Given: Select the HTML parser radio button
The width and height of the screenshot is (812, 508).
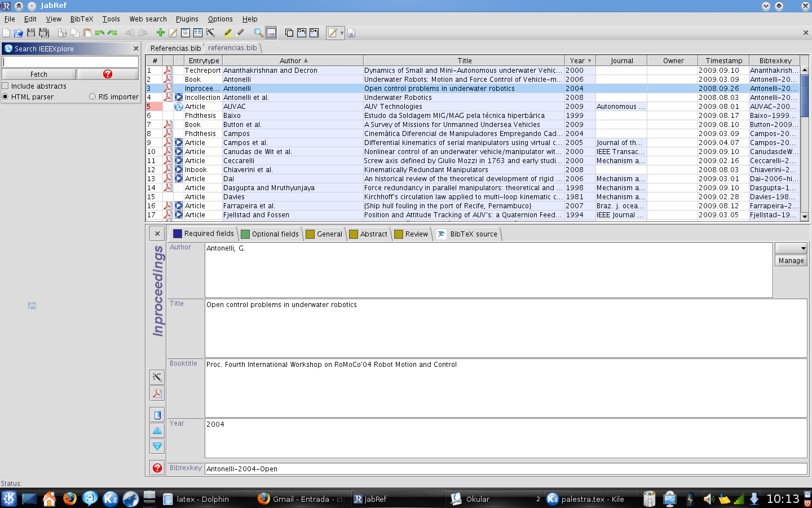Looking at the screenshot, I should pyautogui.click(x=6, y=97).
